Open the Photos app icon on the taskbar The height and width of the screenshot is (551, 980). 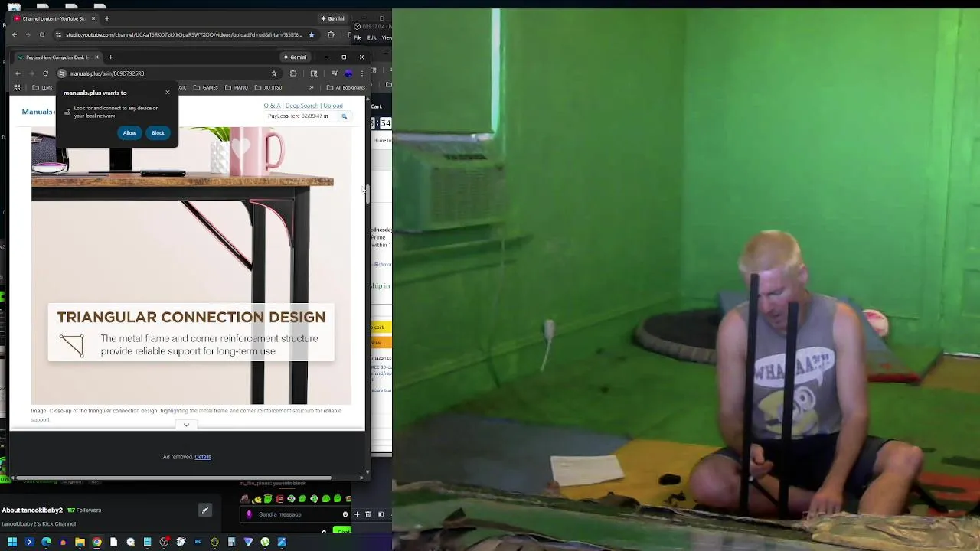282,543
